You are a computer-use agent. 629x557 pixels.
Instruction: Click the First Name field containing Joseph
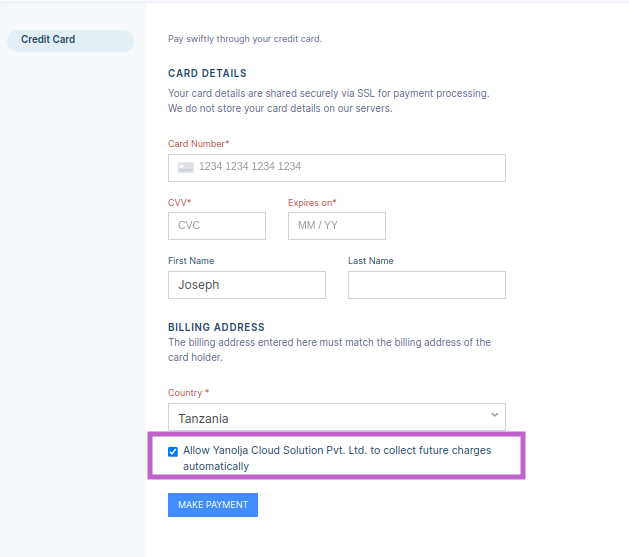click(x=247, y=285)
